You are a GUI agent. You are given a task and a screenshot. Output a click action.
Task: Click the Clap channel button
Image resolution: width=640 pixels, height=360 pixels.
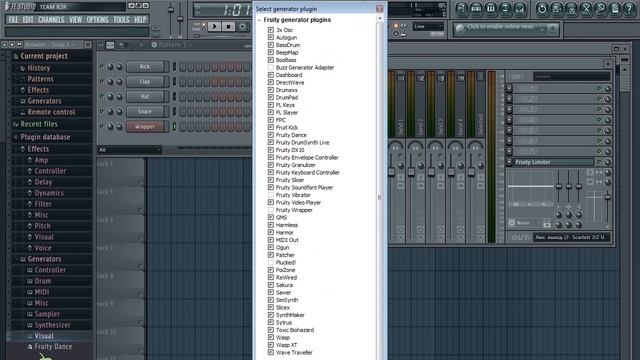tap(145, 82)
